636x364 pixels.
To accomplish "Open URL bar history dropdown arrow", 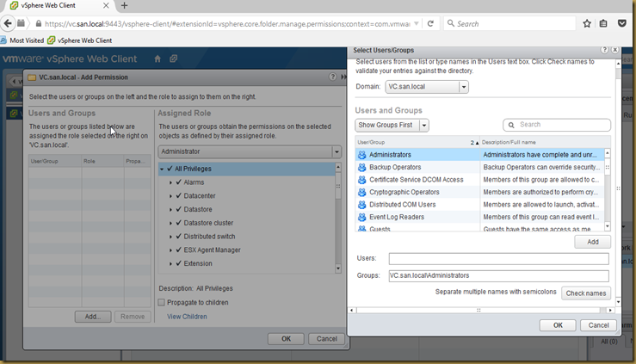I will (x=417, y=24).
